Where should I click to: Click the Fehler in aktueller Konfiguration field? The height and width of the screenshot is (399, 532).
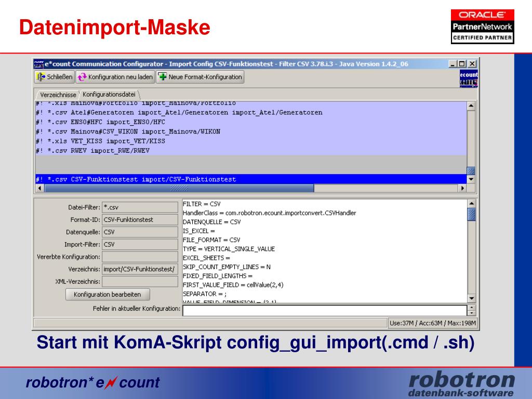[x=325, y=311]
